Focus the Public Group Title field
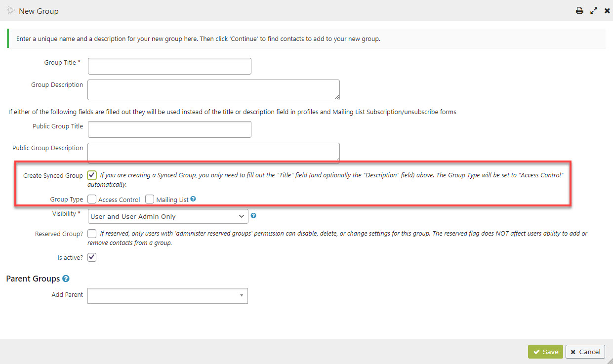Viewport: 613px width, 364px height. coord(169,129)
